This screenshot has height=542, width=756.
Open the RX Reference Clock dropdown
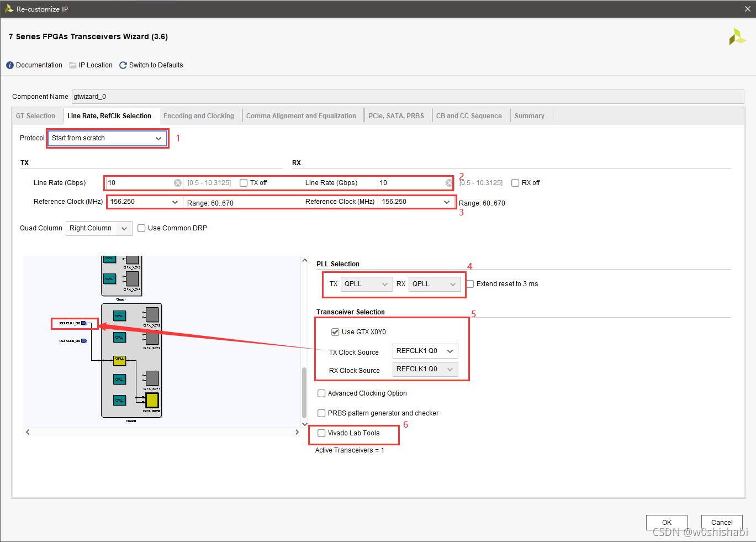(416, 202)
